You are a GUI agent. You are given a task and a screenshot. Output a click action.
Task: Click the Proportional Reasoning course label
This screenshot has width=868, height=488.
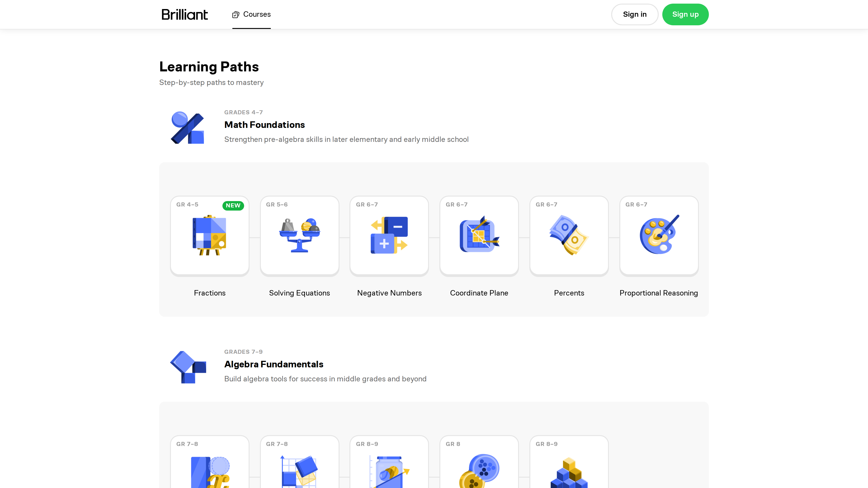click(659, 293)
